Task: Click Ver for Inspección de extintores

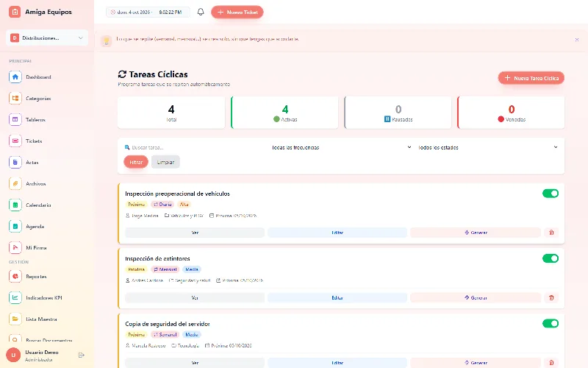Action: click(x=195, y=298)
